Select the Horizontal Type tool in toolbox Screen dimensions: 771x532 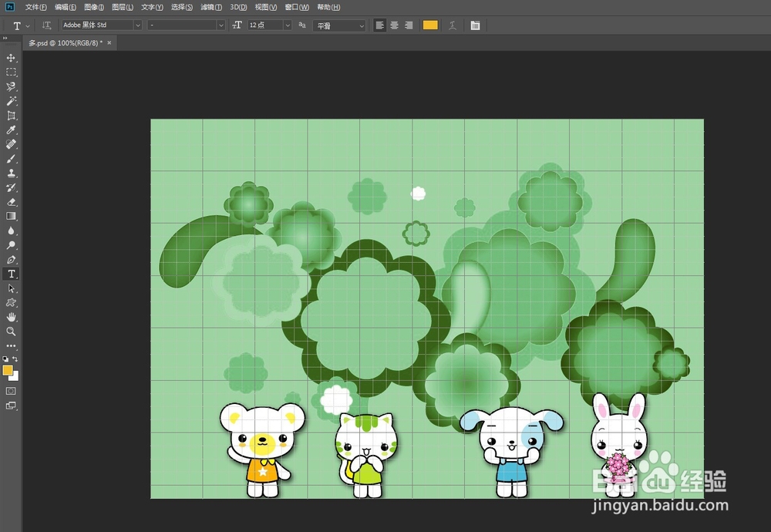tap(11, 274)
